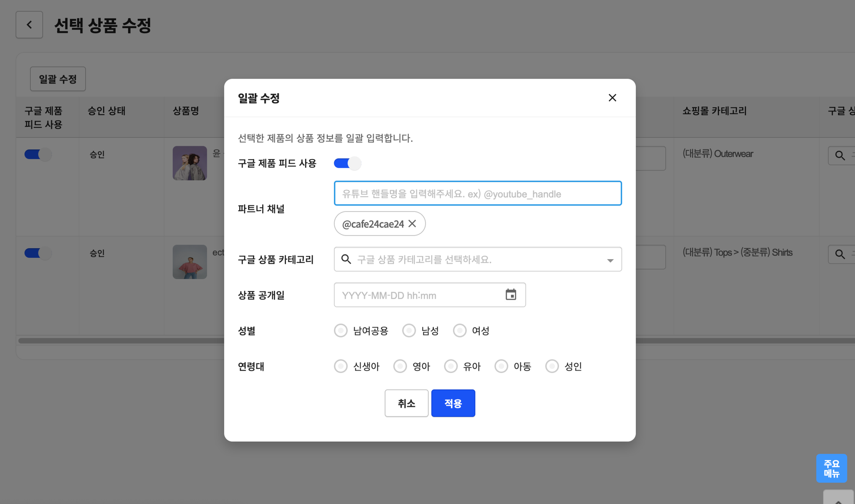855x504 pixels.
Task: Close the 일괄 수정 dialog with the X
Action: click(612, 98)
